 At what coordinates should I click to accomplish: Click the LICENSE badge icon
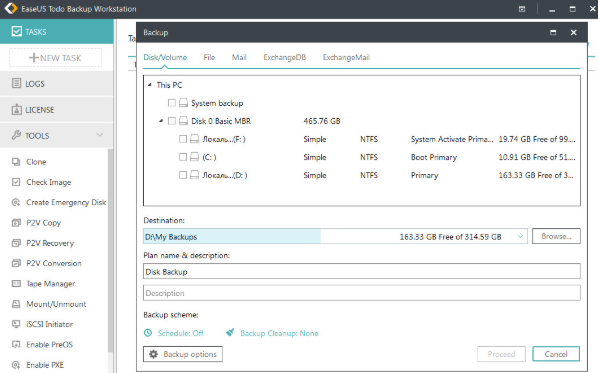(x=16, y=109)
